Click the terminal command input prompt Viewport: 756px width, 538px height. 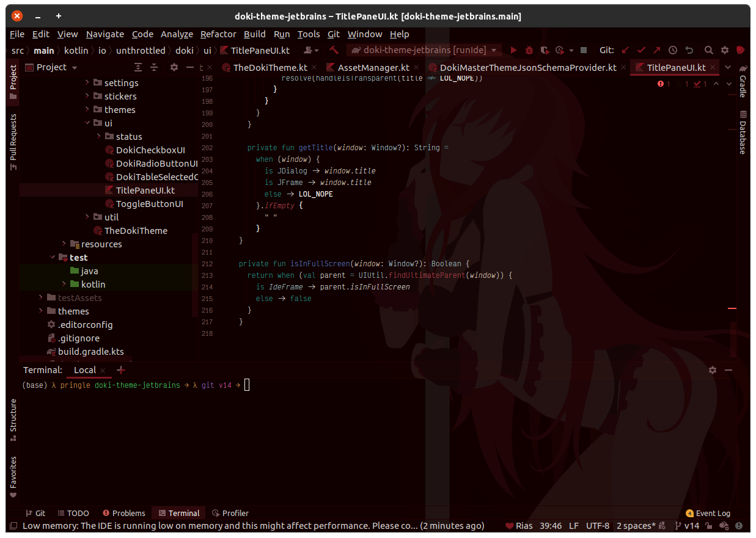point(247,385)
